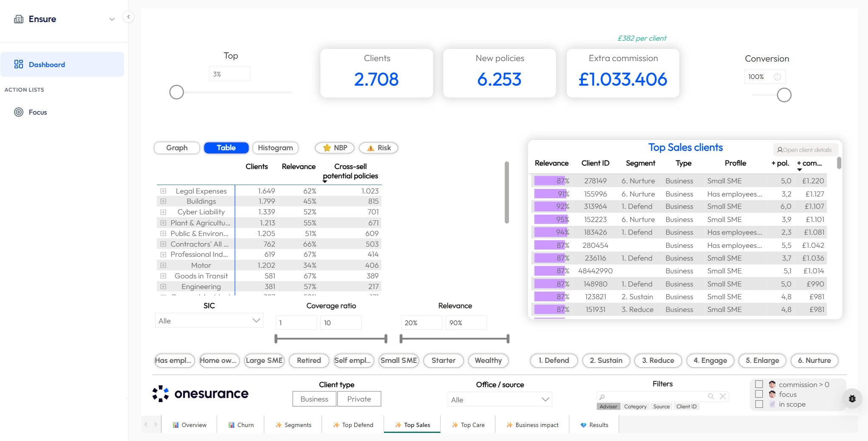Screen dimensions: 868x441
Task: Click the Dashboard icon in the sidebar
Action: 19,64
